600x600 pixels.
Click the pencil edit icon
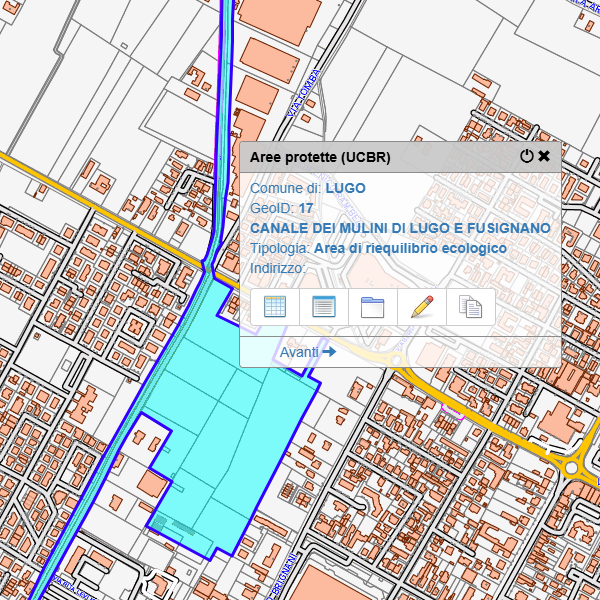coord(421,307)
